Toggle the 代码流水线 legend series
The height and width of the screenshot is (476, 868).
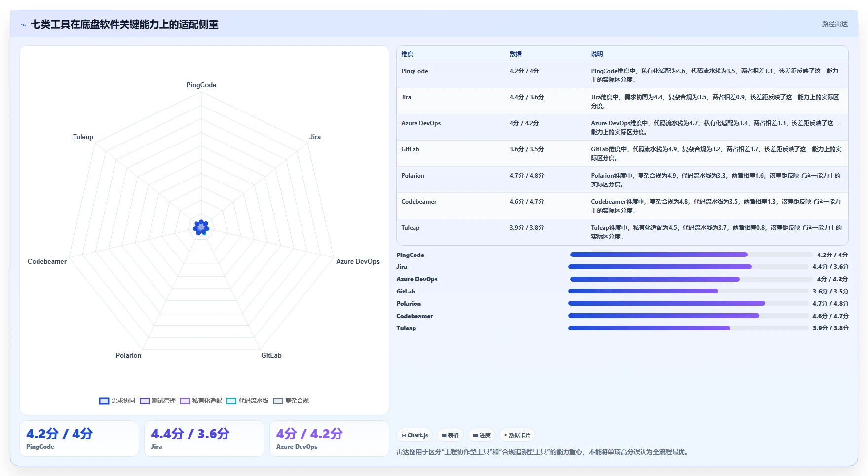click(x=247, y=401)
